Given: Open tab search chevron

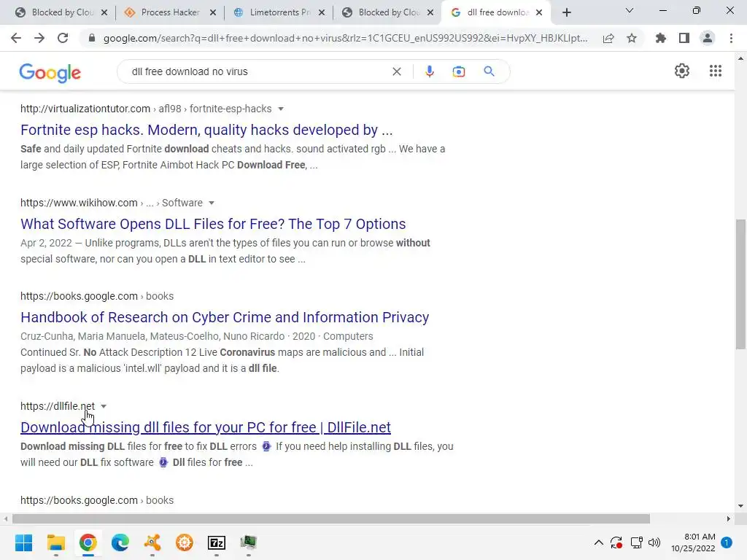Looking at the screenshot, I should click(x=630, y=10).
